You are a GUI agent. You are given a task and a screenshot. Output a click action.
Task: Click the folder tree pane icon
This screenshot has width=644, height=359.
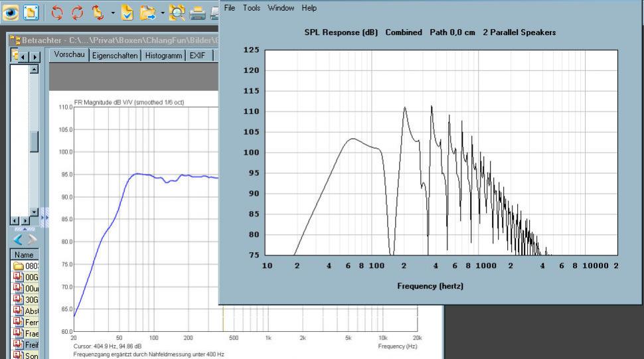pyautogui.click(x=15, y=55)
